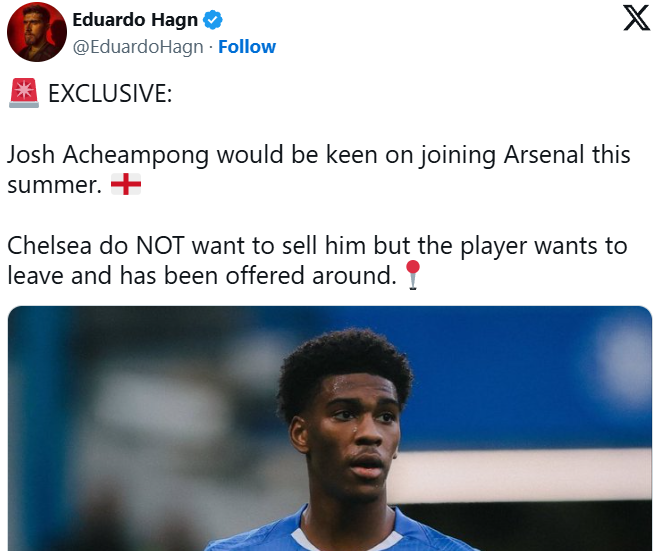Viewport: 666px width, 551px height.
Task: Click the name Josh Acheampong in tweet
Action: (x=108, y=155)
